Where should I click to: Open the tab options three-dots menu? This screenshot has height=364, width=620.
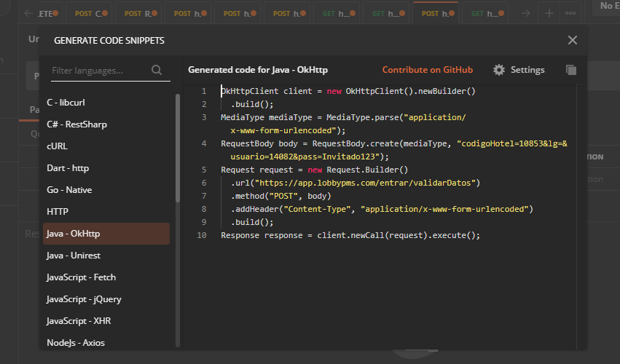point(570,13)
